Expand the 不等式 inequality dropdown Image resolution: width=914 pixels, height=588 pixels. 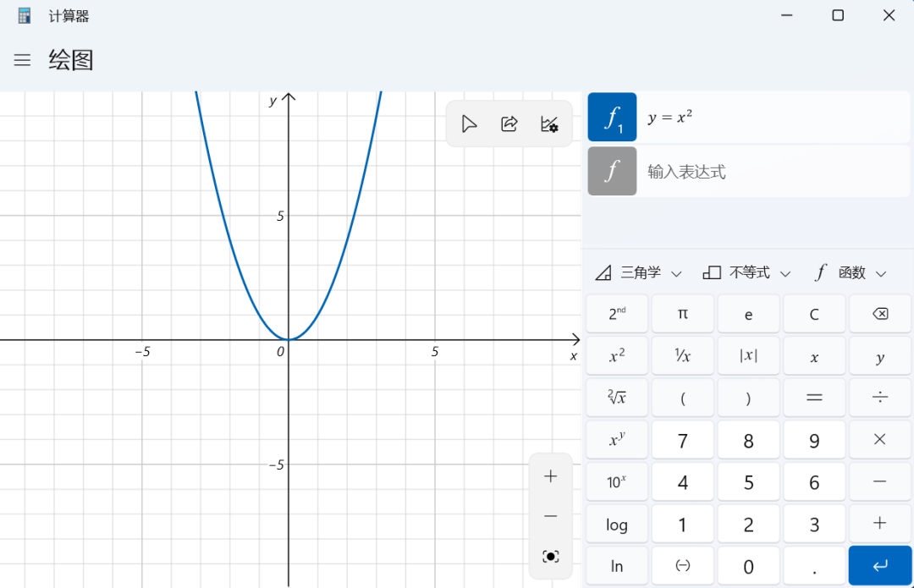tap(746, 272)
